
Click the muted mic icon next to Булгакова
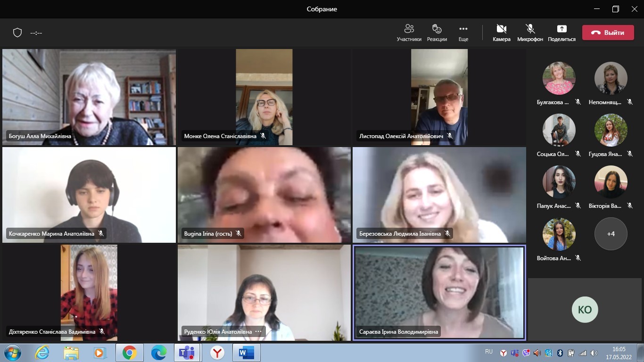click(x=578, y=102)
